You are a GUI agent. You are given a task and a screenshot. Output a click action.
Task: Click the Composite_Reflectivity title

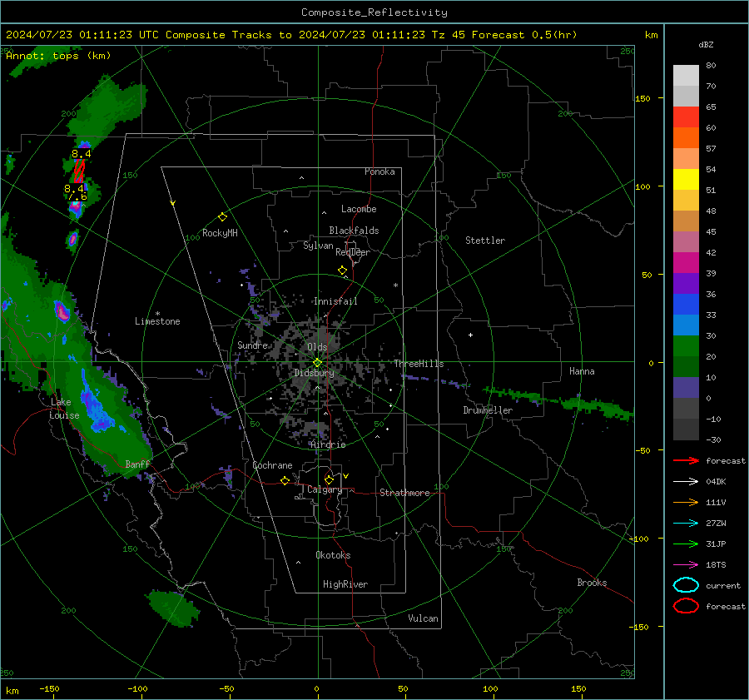click(374, 12)
